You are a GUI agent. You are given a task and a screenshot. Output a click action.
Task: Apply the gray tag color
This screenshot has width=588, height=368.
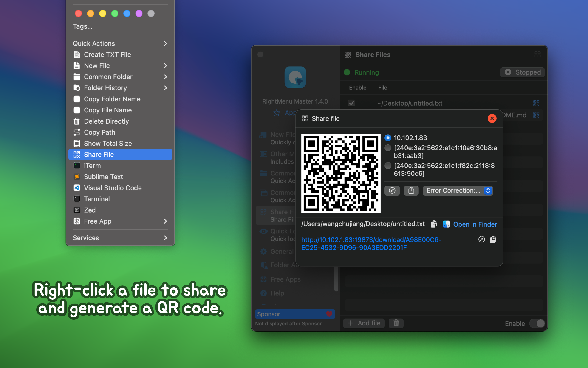[151, 13]
